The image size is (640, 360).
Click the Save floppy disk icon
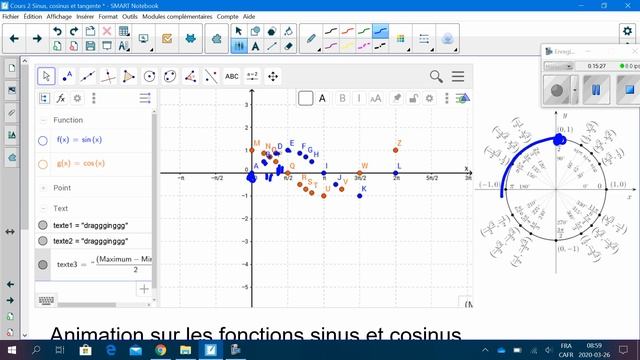point(90,46)
